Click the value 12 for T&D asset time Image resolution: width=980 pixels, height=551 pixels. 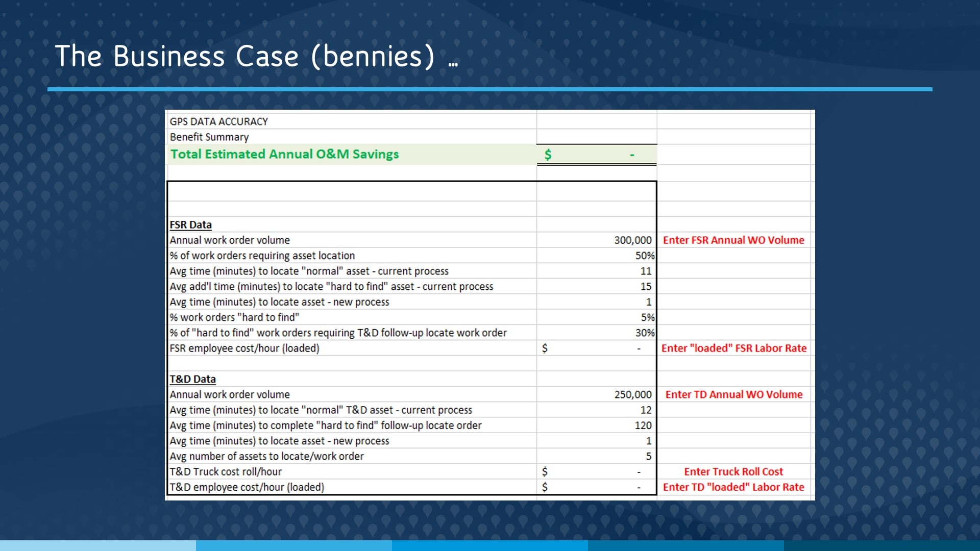[x=646, y=410]
